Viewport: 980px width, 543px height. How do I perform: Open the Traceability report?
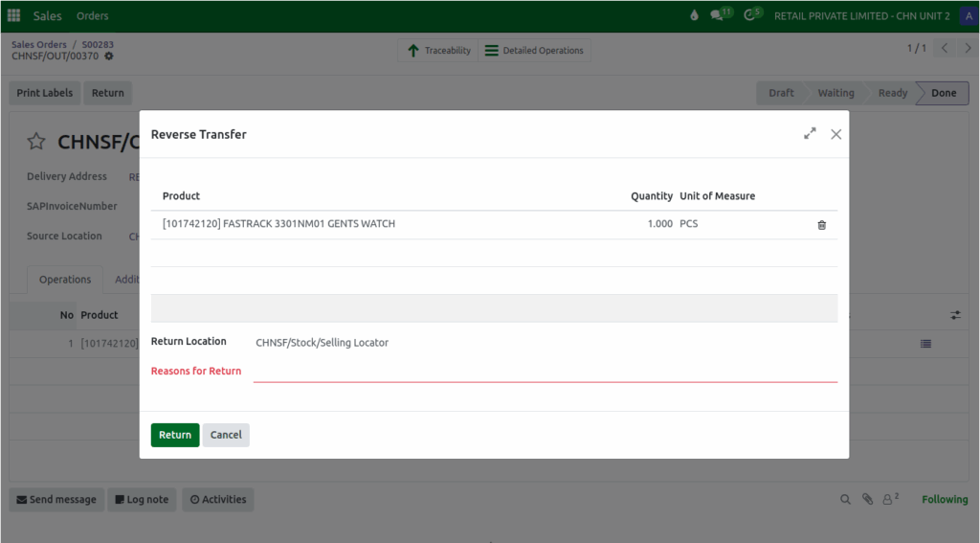(438, 50)
